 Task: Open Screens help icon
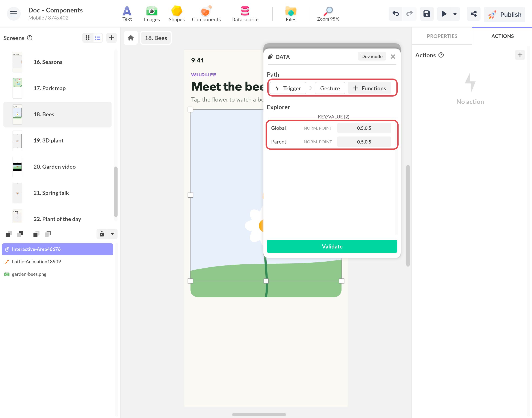click(x=30, y=38)
